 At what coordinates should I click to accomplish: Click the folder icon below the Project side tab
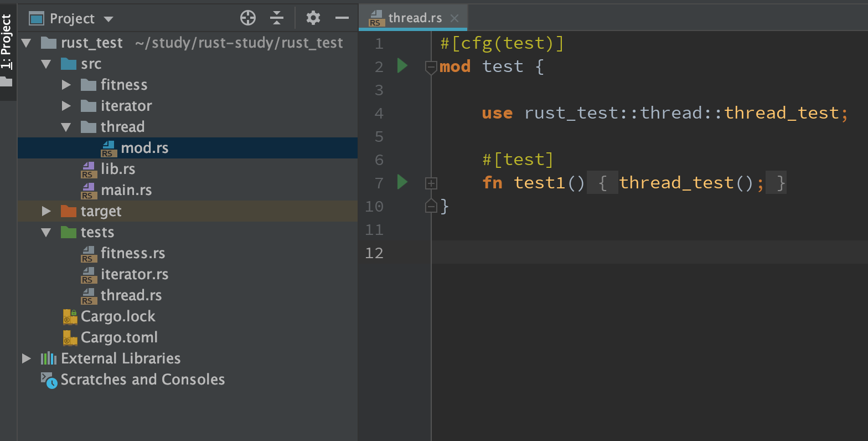(x=6, y=82)
